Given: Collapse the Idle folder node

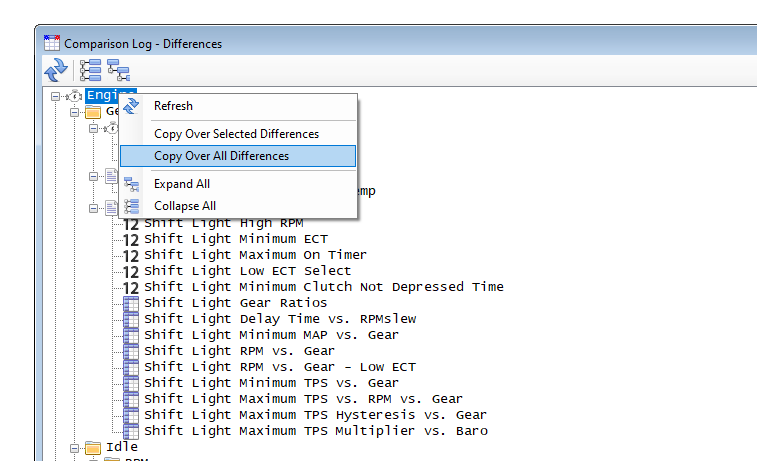Looking at the screenshot, I should pyautogui.click(x=75, y=447).
